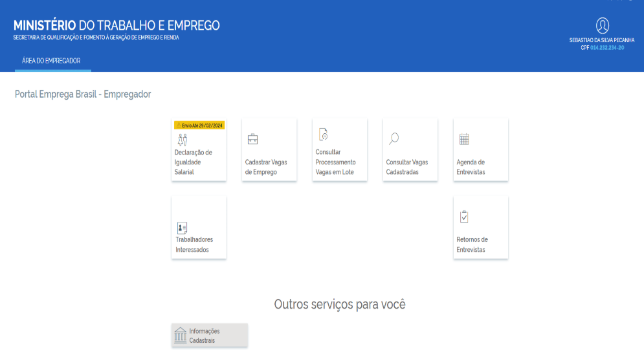Open Retornos de Entrevistas card
The image size is (644, 350).
481,227
